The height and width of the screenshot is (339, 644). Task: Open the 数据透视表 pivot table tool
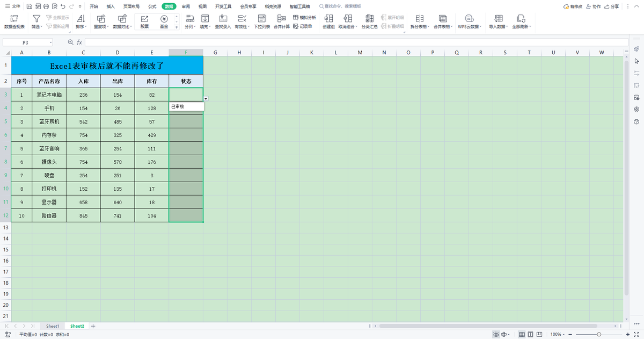click(x=14, y=22)
